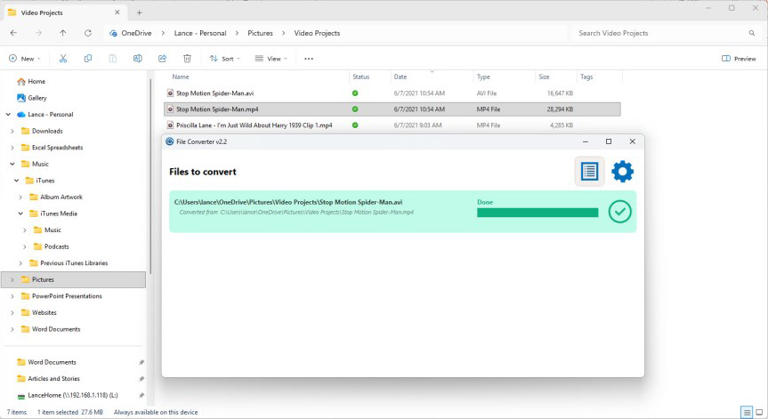Click the green conversion done checkmark
The image size is (768, 419).
point(620,211)
